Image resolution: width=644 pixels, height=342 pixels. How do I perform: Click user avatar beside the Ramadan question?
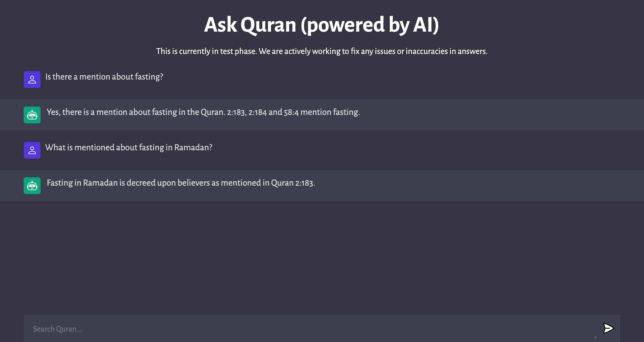[32, 150]
